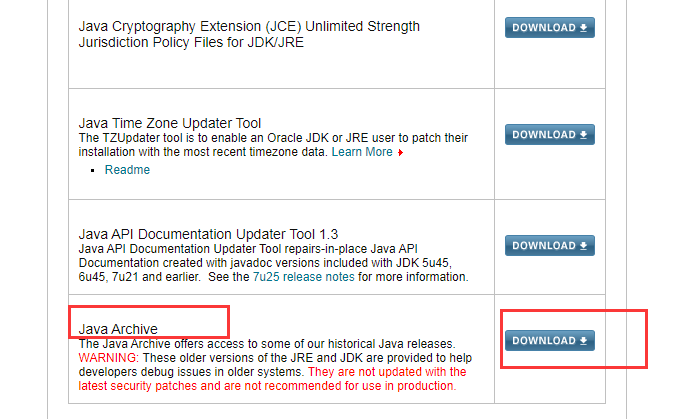
Task: Click the download arrow icon for Time Zone Updater
Action: [584, 134]
